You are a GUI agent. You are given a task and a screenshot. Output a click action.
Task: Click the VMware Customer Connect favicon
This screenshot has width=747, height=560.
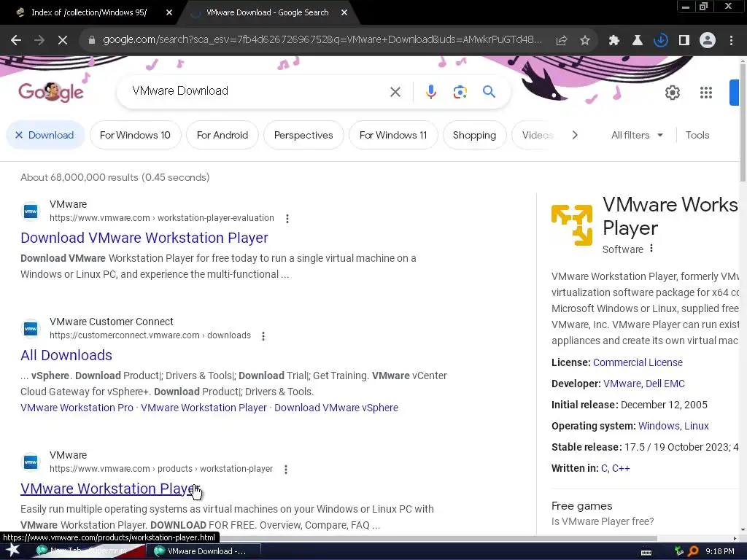tap(31, 329)
